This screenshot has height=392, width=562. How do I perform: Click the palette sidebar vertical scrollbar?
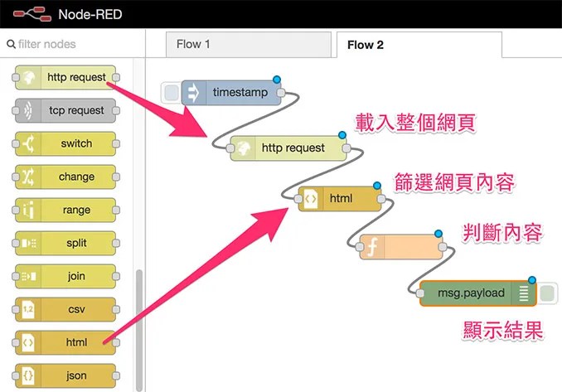click(x=139, y=330)
